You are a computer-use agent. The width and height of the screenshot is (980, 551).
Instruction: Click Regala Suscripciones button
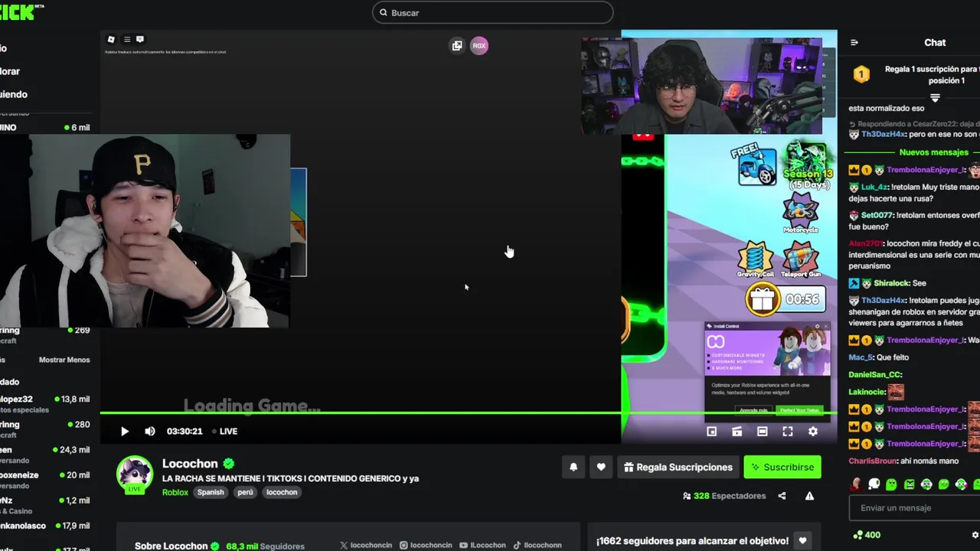(678, 467)
